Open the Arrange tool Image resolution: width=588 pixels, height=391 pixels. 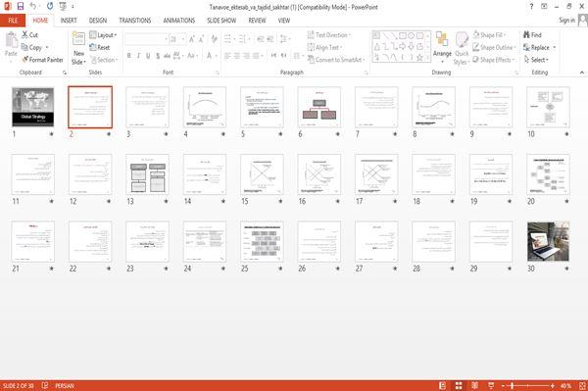(x=442, y=47)
